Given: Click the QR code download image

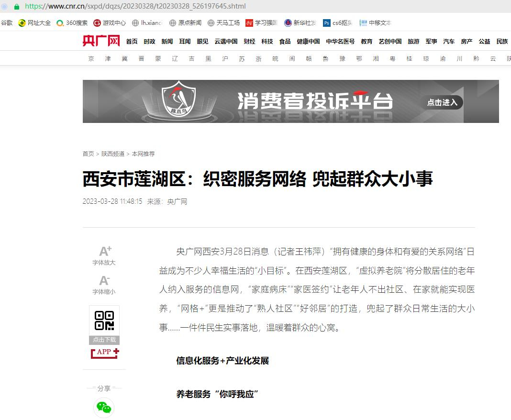Looking at the screenshot, I should [x=104, y=321].
